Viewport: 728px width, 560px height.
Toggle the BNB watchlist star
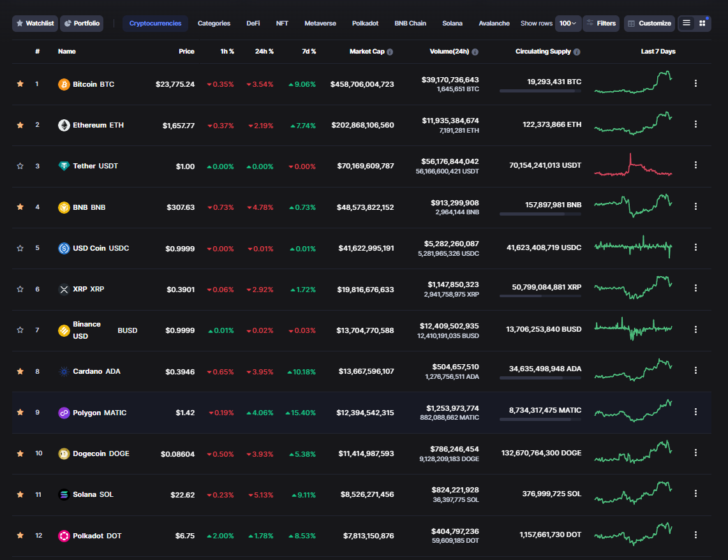20,207
